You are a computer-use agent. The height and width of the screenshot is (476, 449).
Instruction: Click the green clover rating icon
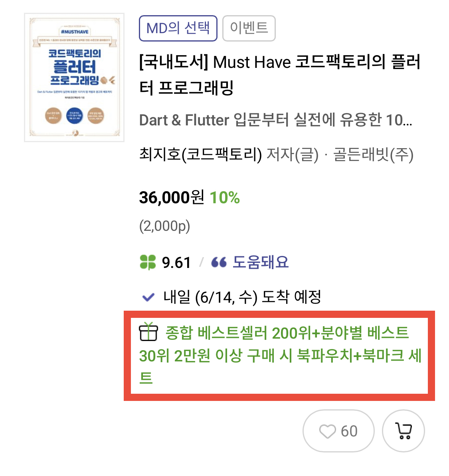click(148, 262)
